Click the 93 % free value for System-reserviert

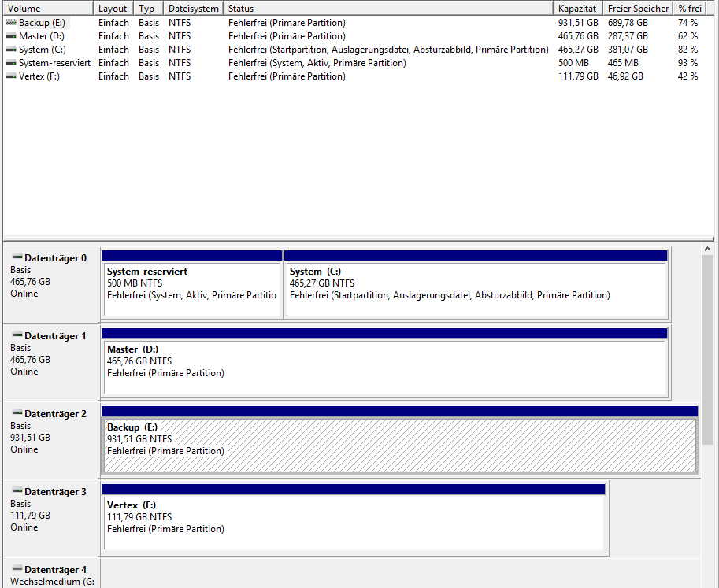click(687, 63)
